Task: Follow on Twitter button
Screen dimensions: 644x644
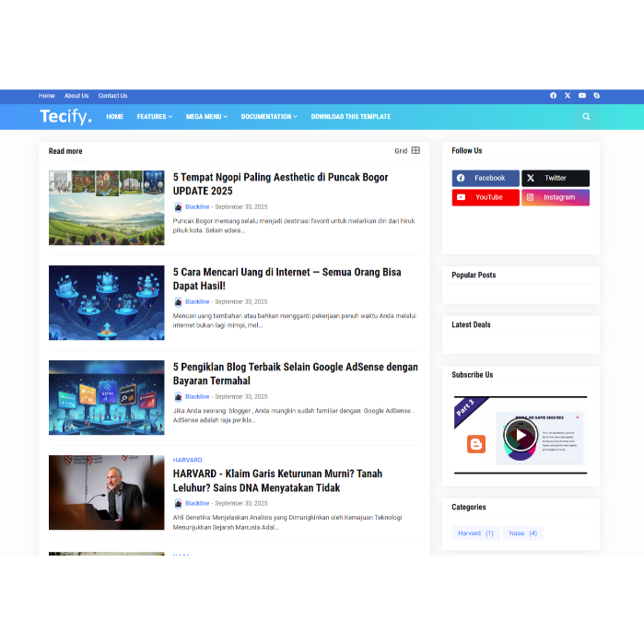Action: 556,178
